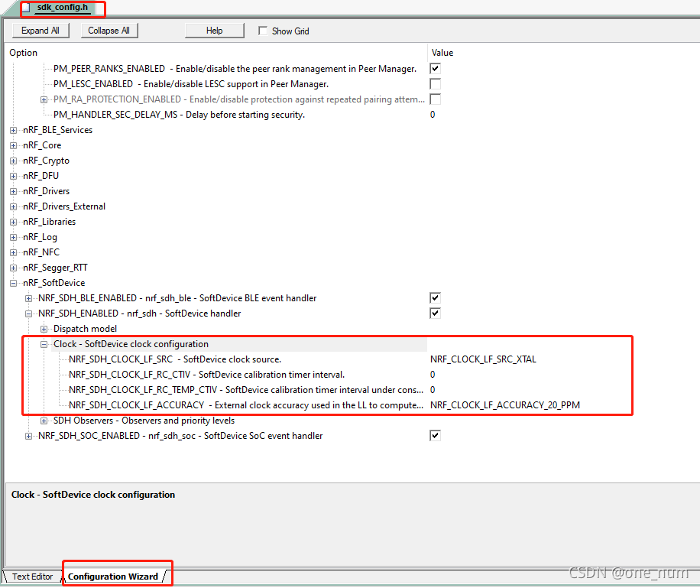Expand the nRF_DFU group

tap(14, 176)
